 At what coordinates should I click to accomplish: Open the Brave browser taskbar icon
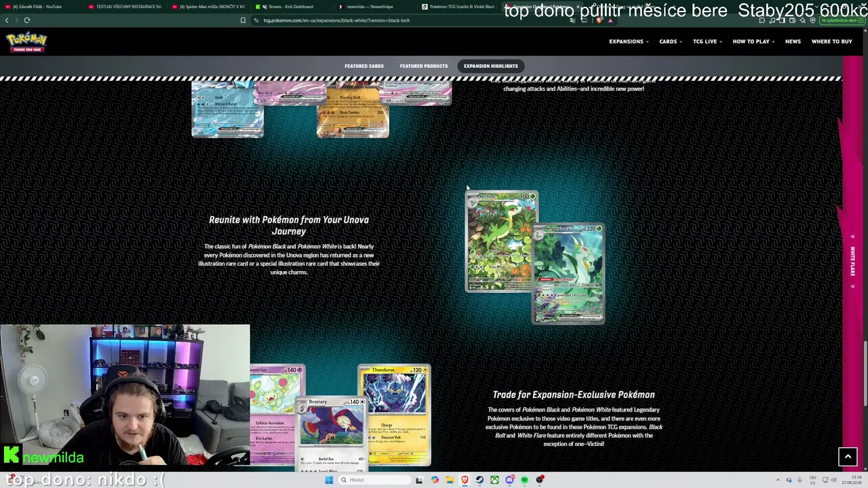point(465,480)
